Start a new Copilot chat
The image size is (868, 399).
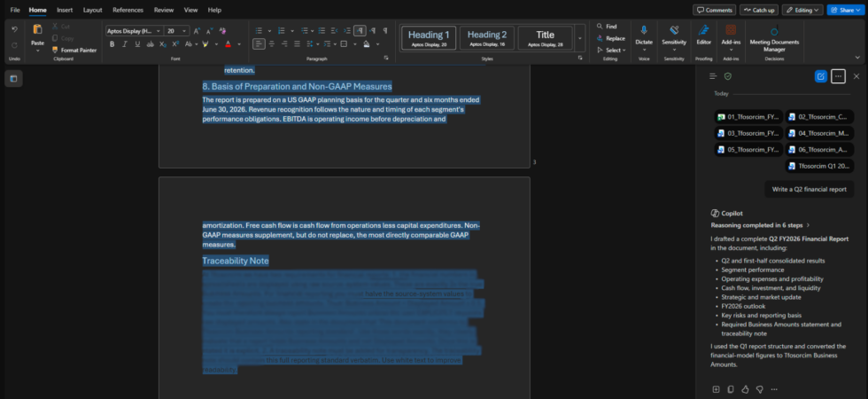click(x=820, y=76)
